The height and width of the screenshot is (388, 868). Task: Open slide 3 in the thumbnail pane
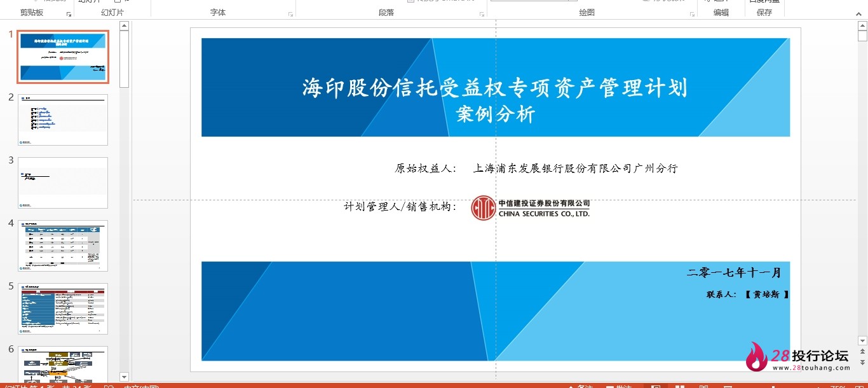(x=63, y=183)
